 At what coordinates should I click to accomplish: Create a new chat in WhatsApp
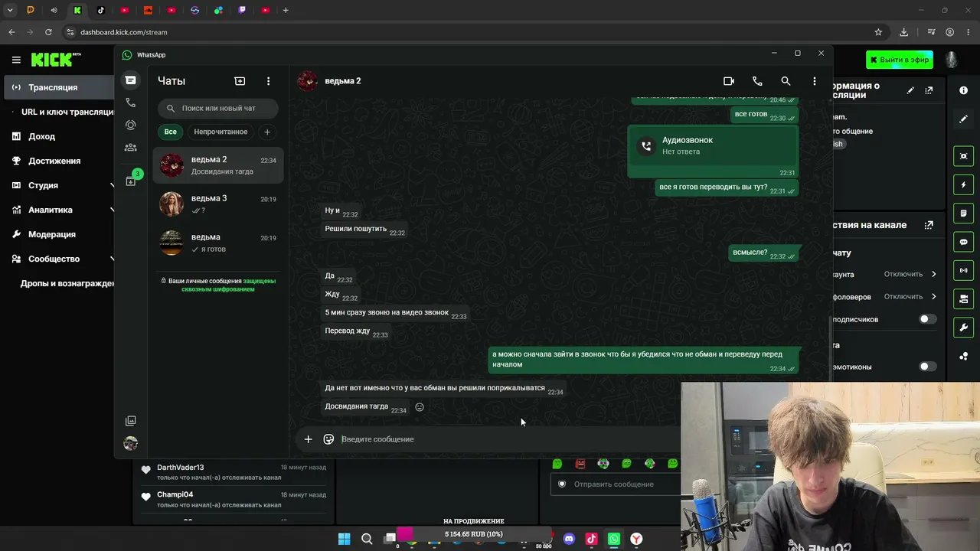tap(240, 81)
